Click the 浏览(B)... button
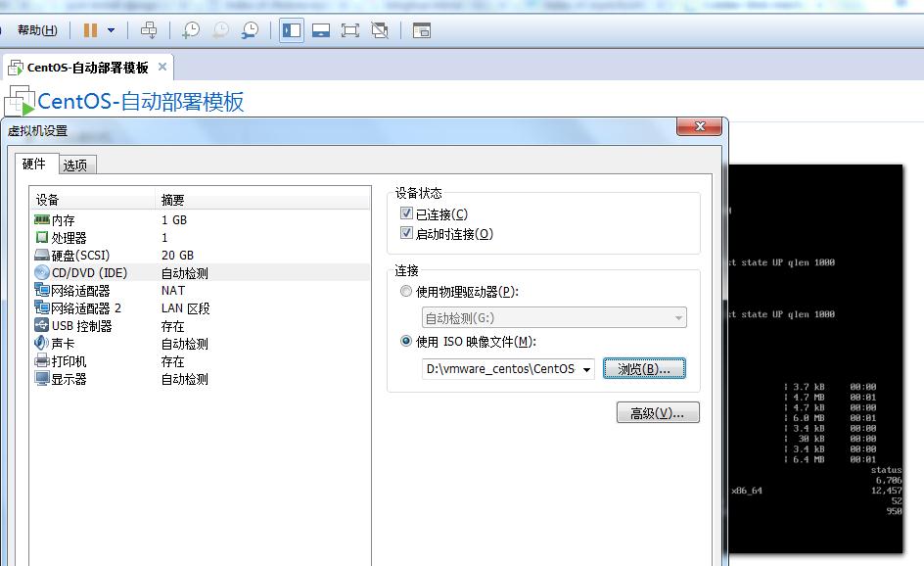924x566 pixels. point(644,368)
